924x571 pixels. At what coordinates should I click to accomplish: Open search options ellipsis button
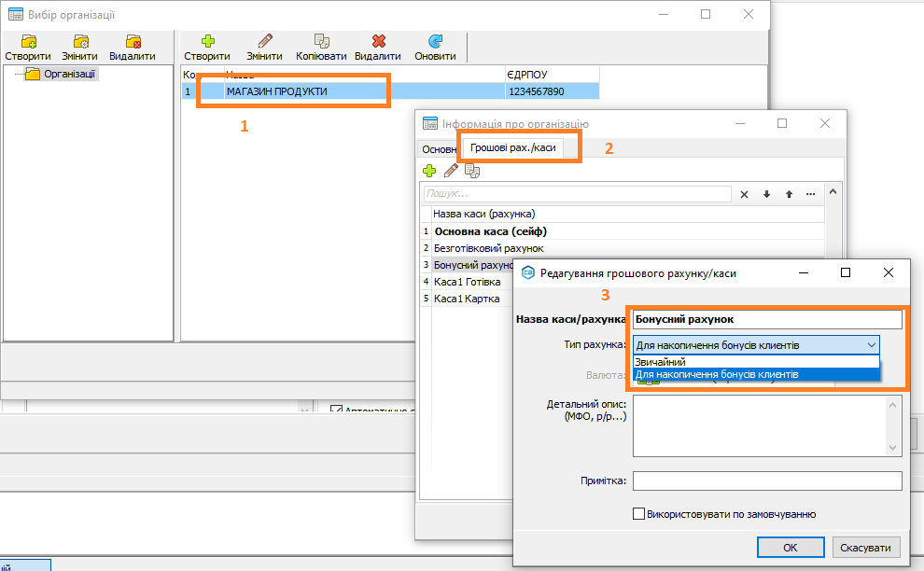click(811, 194)
